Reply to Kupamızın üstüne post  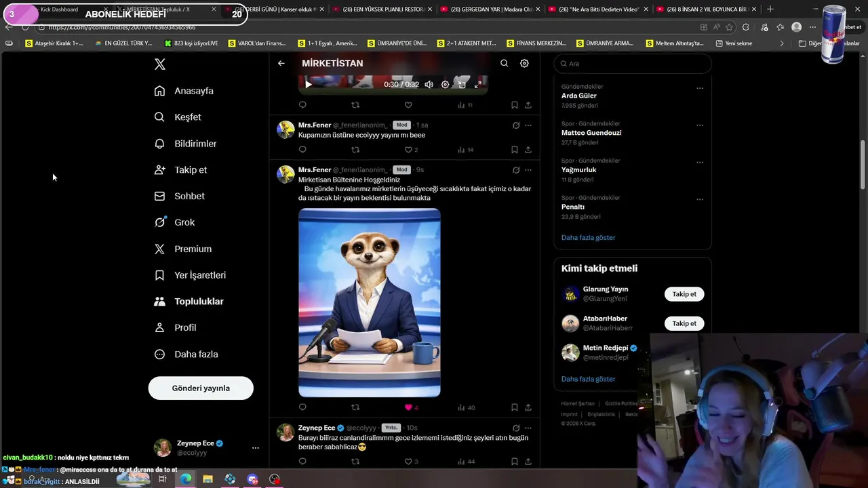click(x=302, y=150)
